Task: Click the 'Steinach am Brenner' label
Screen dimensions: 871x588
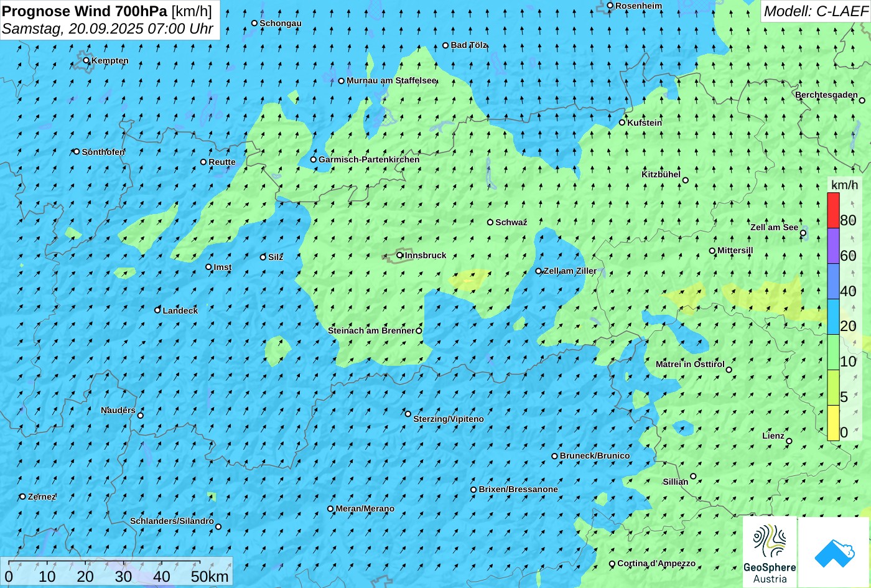Action: [x=371, y=330]
